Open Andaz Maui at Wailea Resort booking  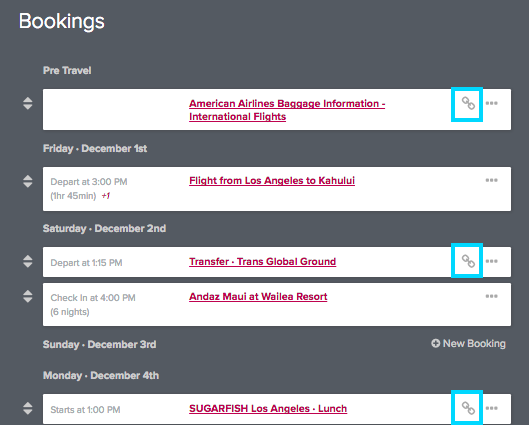258,297
